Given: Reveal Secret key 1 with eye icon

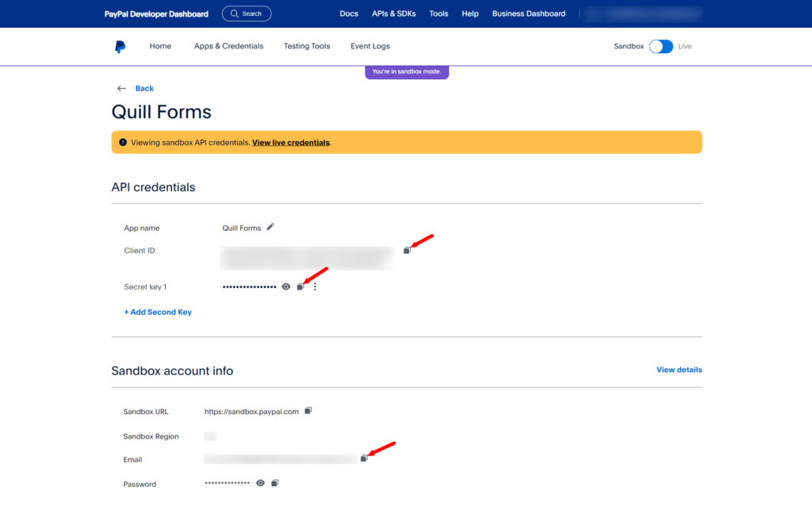Looking at the screenshot, I should [285, 286].
